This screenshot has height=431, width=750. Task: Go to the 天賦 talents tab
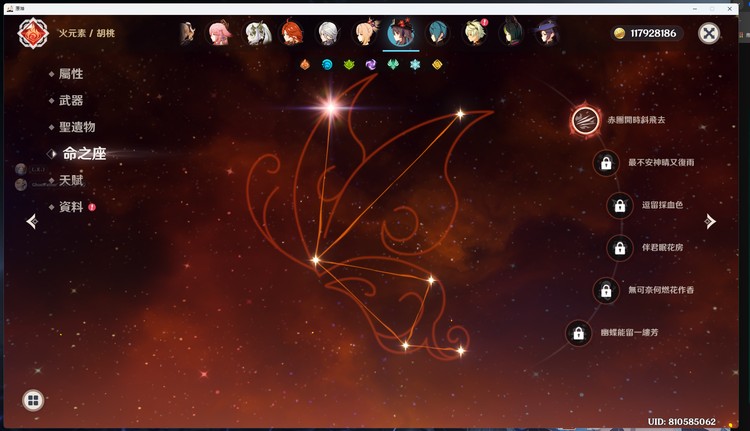pyautogui.click(x=70, y=180)
